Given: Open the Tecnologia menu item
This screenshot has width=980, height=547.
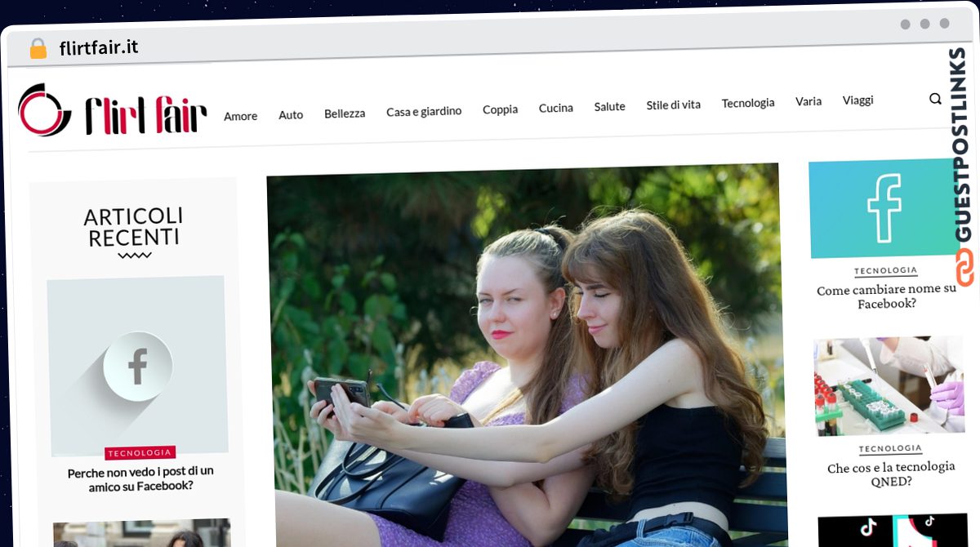Looking at the screenshot, I should (748, 103).
